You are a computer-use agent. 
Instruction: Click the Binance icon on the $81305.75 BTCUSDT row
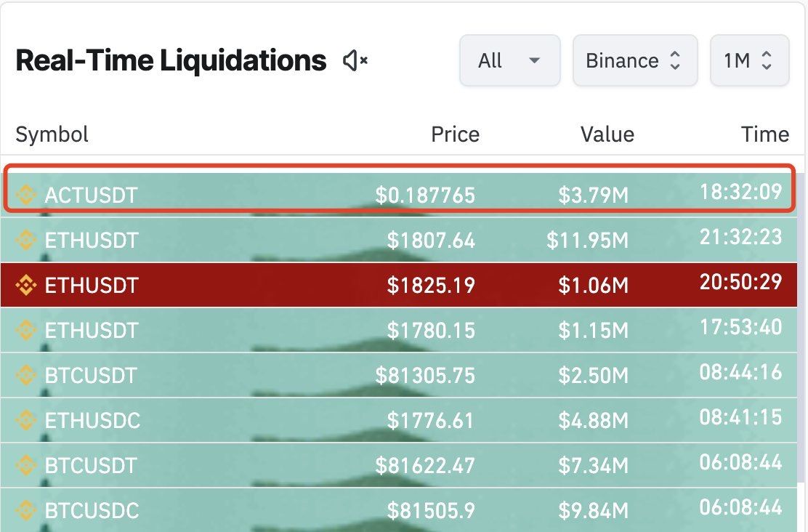(26, 375)
